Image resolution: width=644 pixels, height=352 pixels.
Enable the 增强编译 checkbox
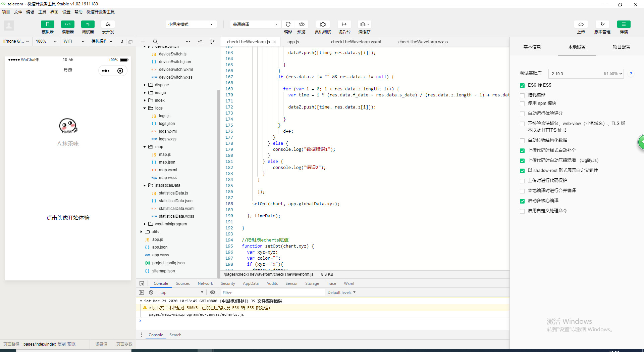pyautogui.click(x=522, y=96)
